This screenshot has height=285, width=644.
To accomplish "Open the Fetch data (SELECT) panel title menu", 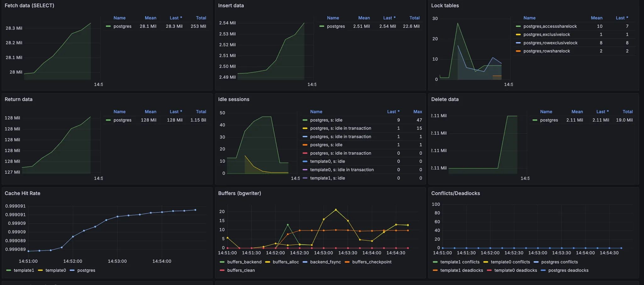I will pyautogui.click(x=29, y=5).
